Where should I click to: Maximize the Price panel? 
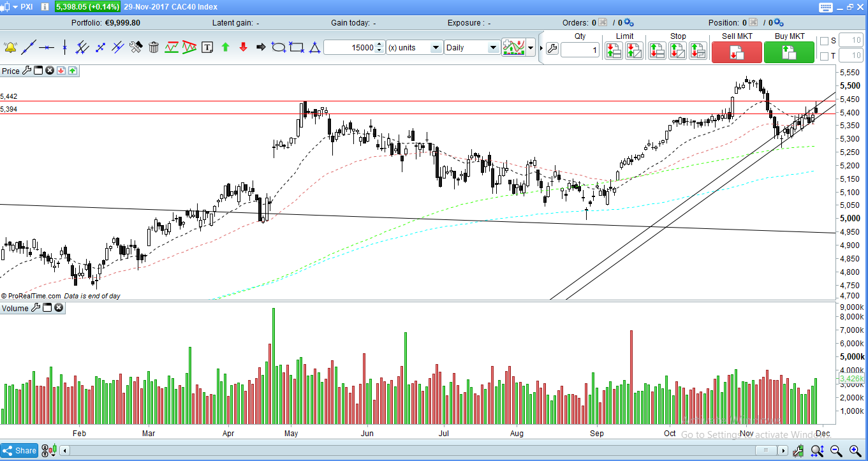point(38,71)
